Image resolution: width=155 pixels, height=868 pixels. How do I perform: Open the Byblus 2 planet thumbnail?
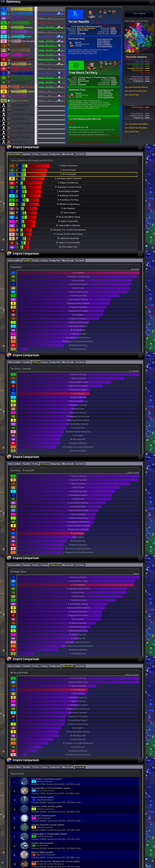[x=24, y=855]
